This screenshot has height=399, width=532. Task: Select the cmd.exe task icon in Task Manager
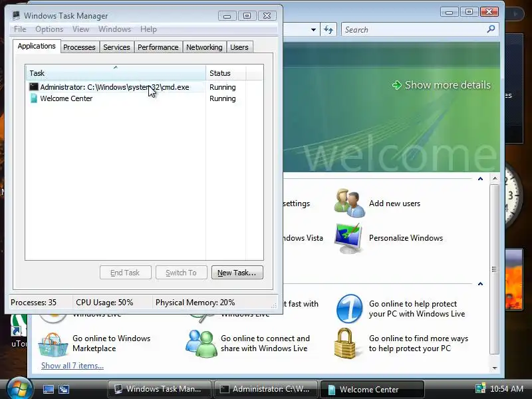click(34, 87)
